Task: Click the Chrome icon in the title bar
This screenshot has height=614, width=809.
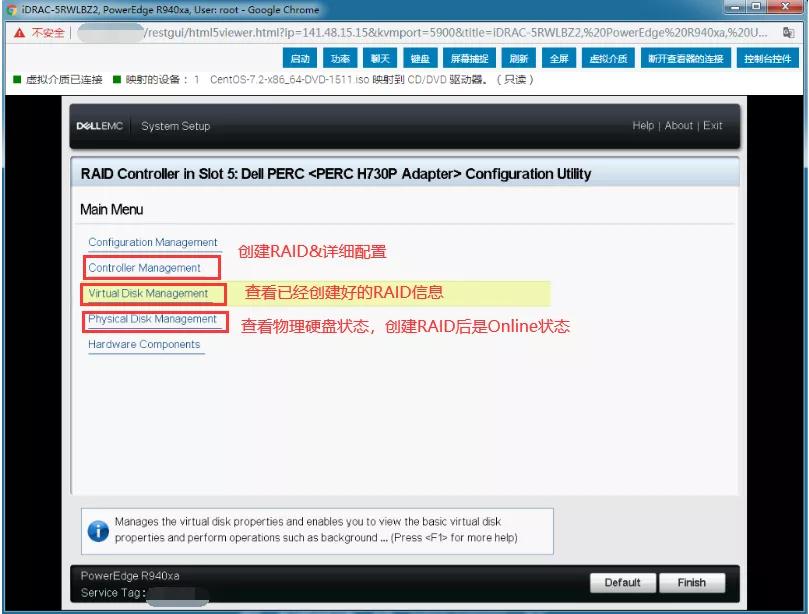Action: (x=11, y=10)
